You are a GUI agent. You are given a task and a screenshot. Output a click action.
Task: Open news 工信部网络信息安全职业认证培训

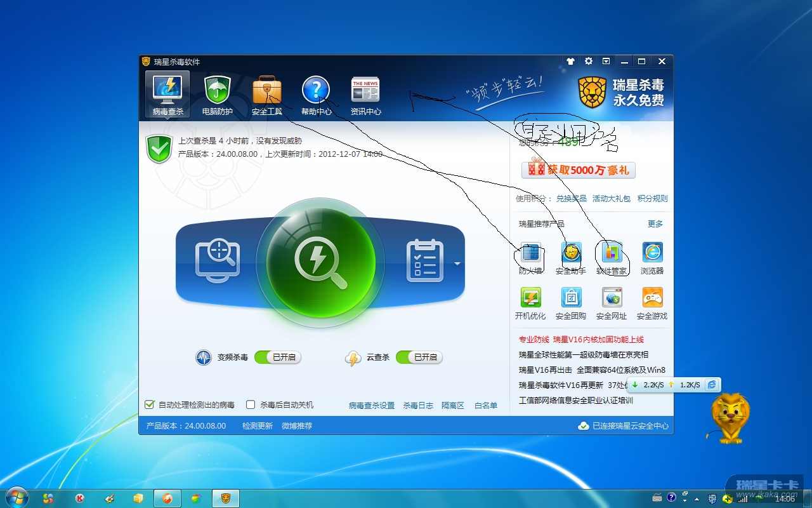click(x=575, y=401)
